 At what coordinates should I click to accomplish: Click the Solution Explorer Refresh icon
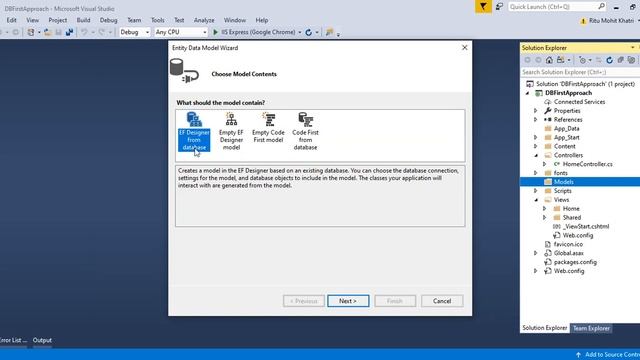point(609,60)
